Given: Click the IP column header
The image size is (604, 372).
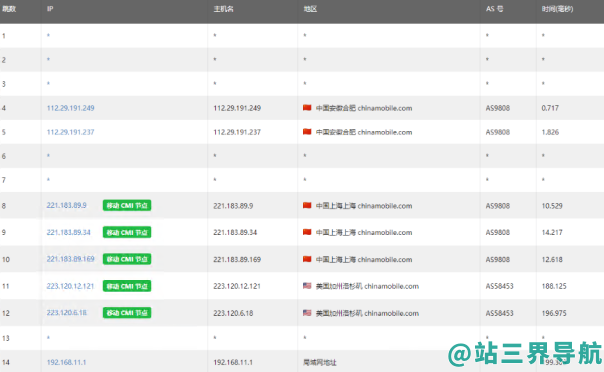Looking at the screenshot, I should point(50,9).
